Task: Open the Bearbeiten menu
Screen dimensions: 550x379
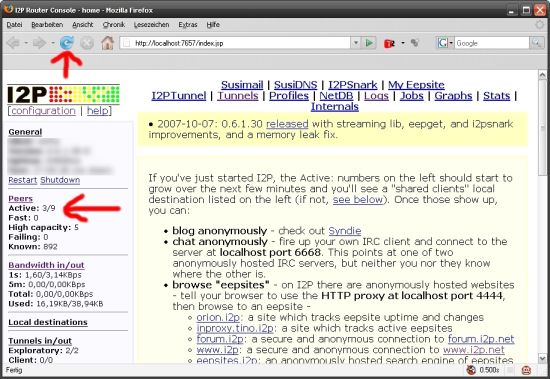Action: click(47, 25)
